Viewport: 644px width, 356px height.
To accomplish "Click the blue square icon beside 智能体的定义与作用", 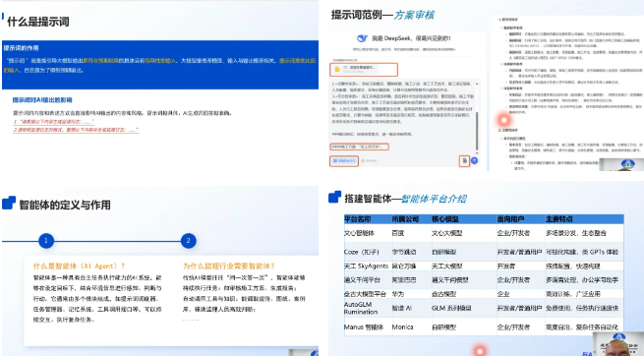I will pos(9,203).
